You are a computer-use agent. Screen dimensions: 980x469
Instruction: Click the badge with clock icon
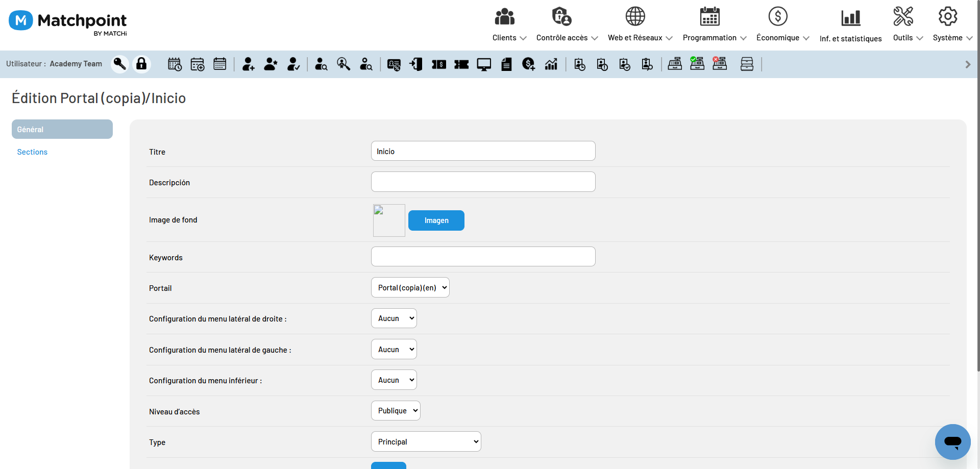(580, 64)
